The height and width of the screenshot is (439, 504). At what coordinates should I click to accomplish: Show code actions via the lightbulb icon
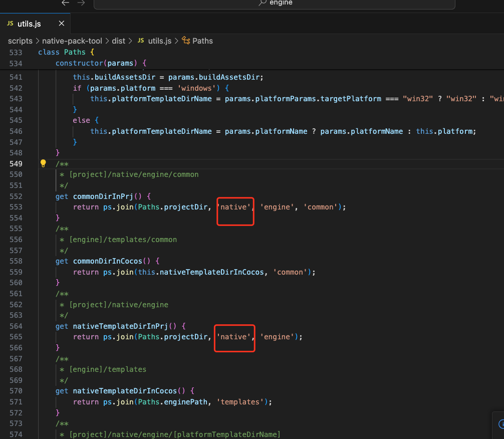pyautogui.click(x=43, y=163)
